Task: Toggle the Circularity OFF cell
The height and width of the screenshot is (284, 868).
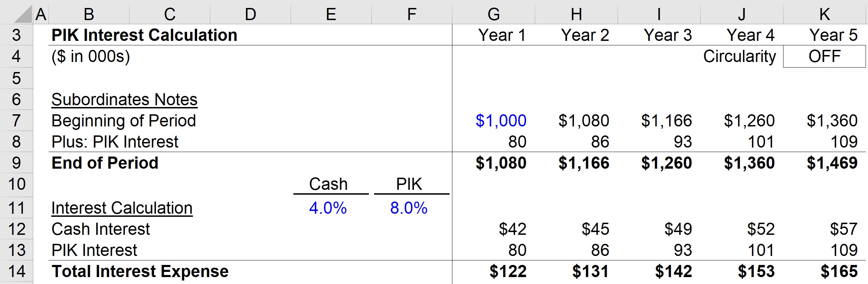Action: [x=824, y=56]
